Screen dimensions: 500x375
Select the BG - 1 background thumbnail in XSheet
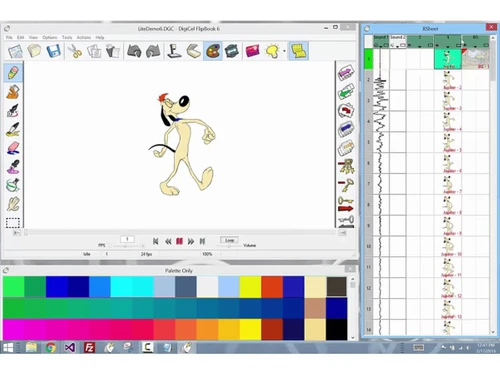tap(476, 59)
